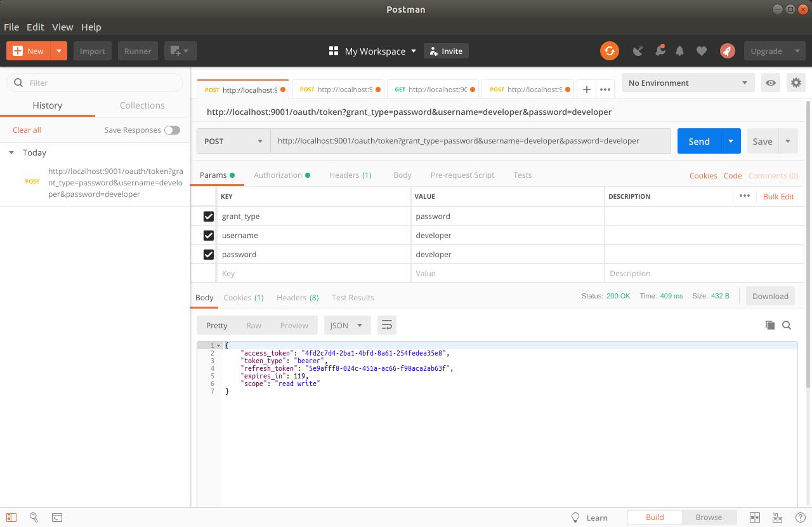Switch to Browse mode
Screen dimensions: 812x527
coord(709,517)
